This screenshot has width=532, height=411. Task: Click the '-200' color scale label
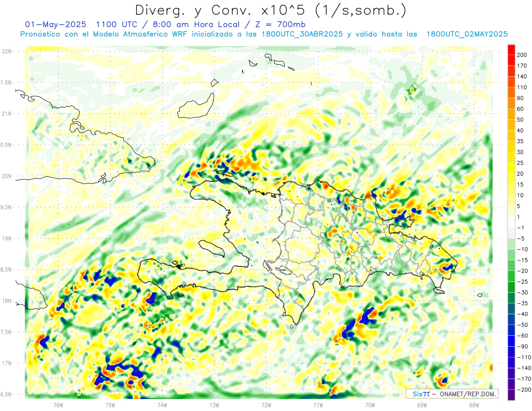[524, 390]
